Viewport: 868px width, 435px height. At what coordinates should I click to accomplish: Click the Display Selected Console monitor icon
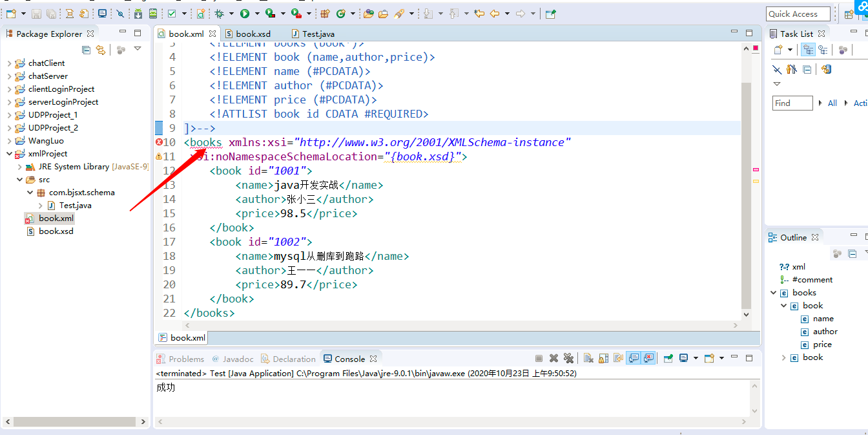pyautogui.click(x=683, y=358)
